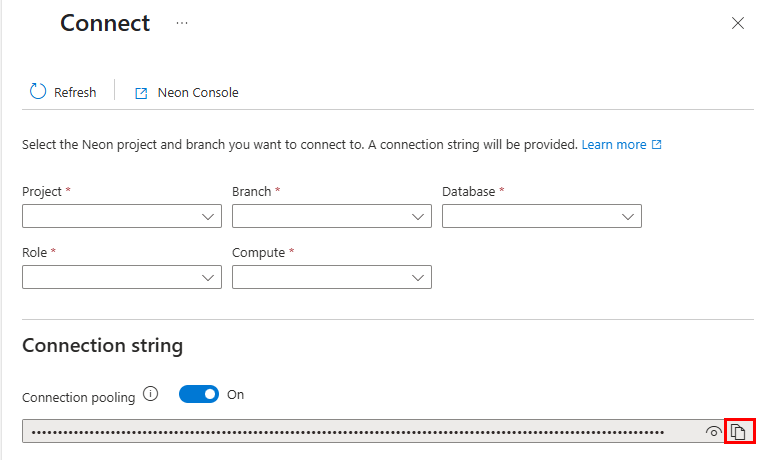This screenshot has height=460, width=766.
Task: Expand the Branch dropdown
Action: click(x=332, y=216)
